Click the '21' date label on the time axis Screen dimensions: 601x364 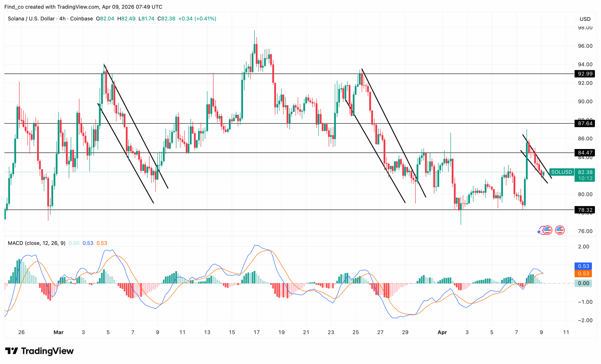click(x=306, y=332)
